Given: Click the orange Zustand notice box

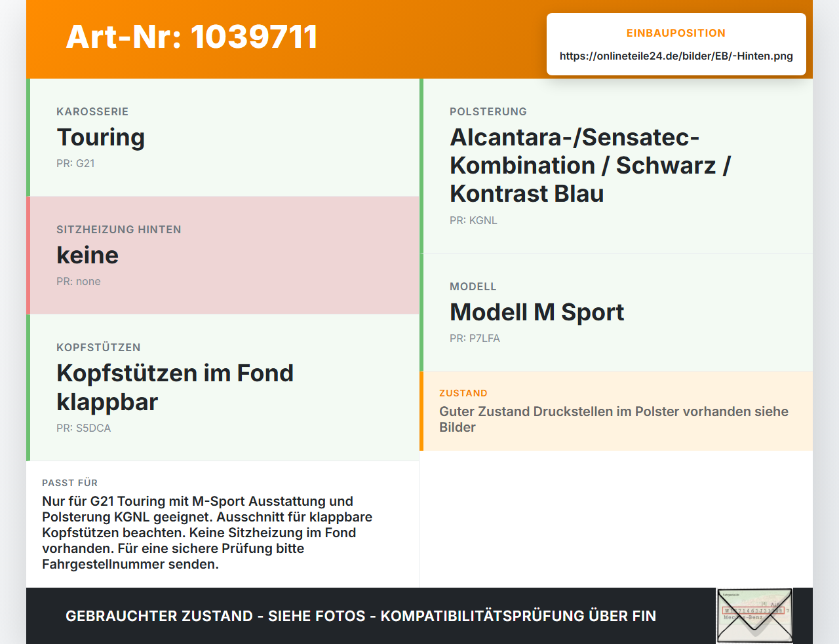Looking at the screenshot, I should (616, 411).
